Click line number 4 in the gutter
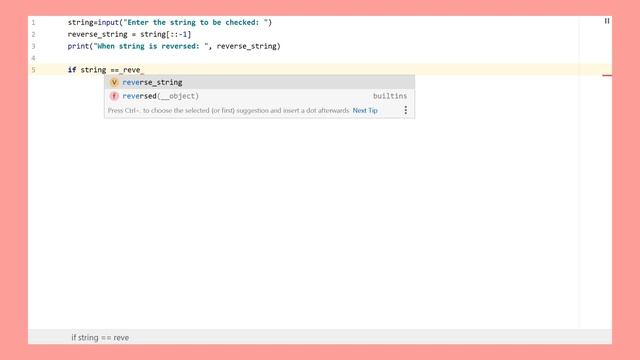Viewport: 640px width, 360px height. click(33, 58)
